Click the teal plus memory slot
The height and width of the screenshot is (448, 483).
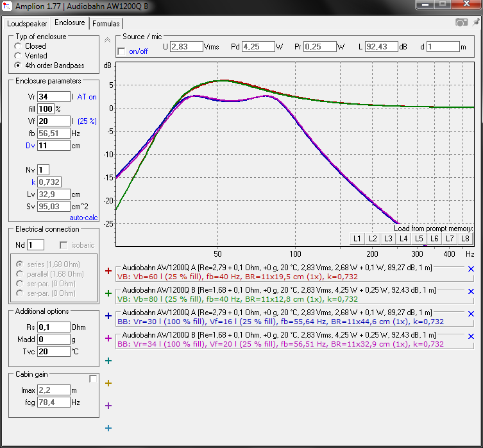point(108,361)
